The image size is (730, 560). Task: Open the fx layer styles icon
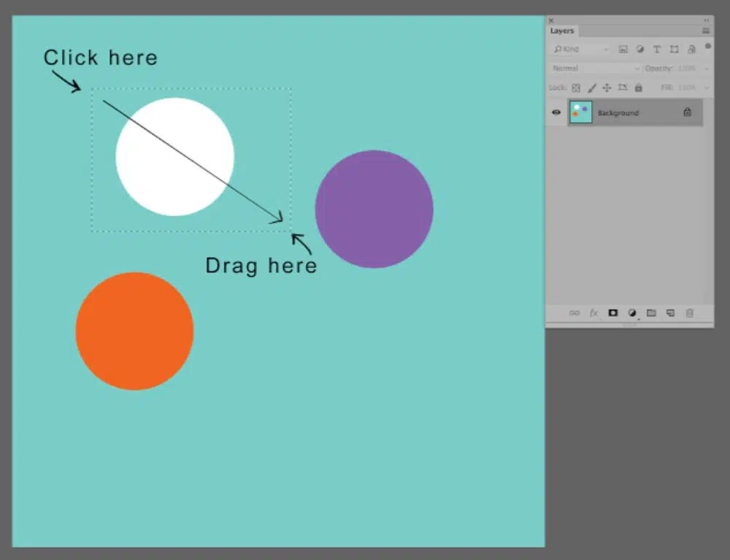[594, 313]
